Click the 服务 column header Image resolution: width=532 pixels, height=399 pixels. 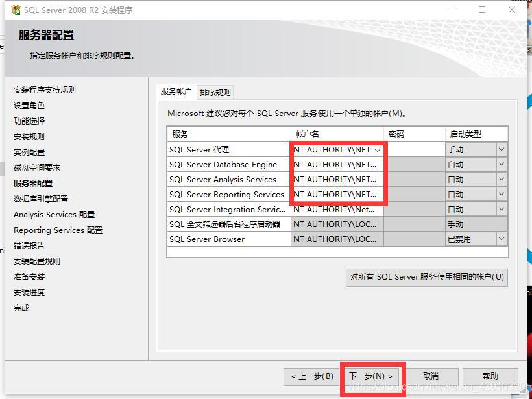(x=228, y=134)
